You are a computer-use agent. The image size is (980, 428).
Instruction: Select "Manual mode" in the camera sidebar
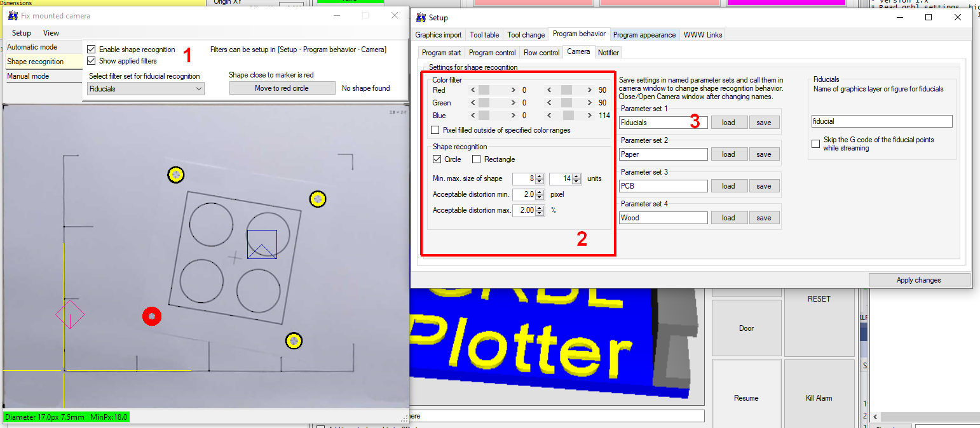point(29,76)
